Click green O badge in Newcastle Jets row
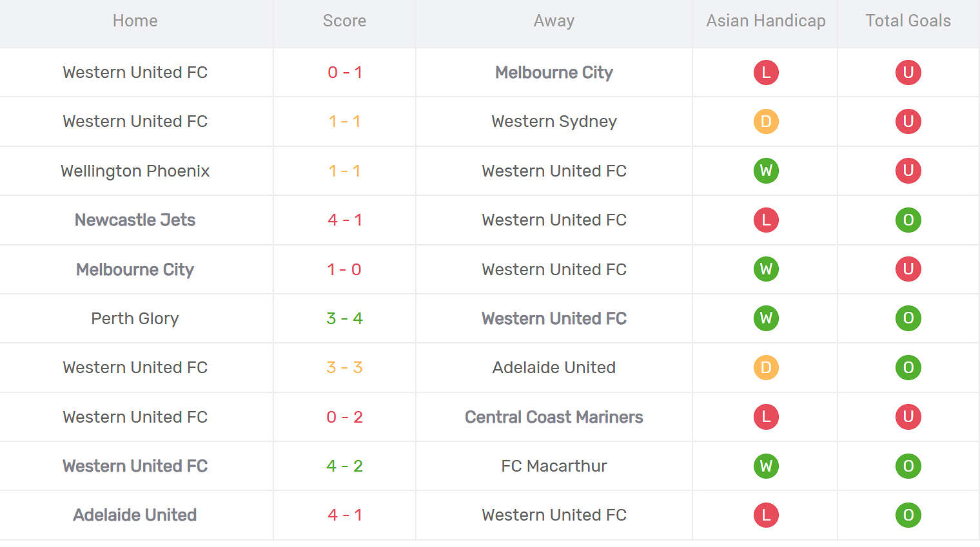 click(x=908, y=220)
